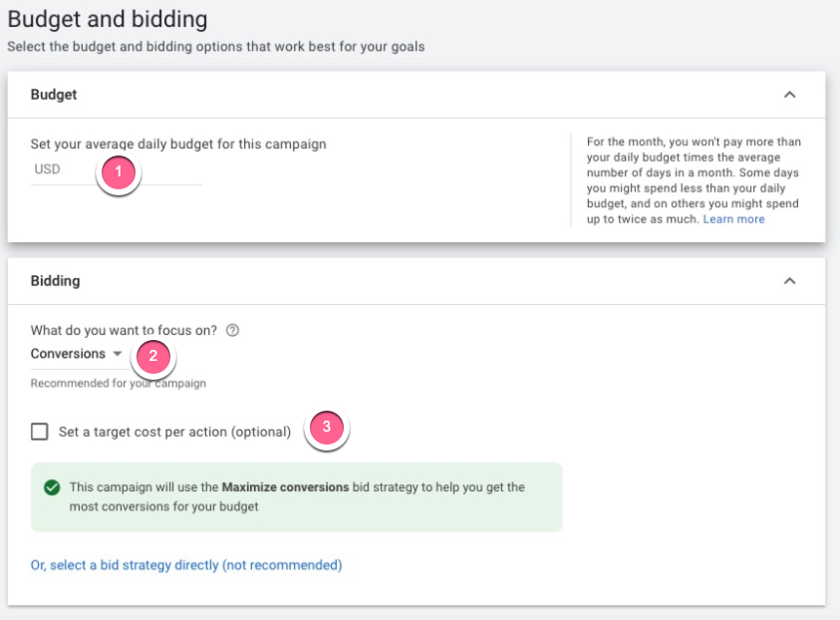Click the 'Set your average daily budget' label
The width and height of the screenshot is (840, 620).
tap(178, 144)
